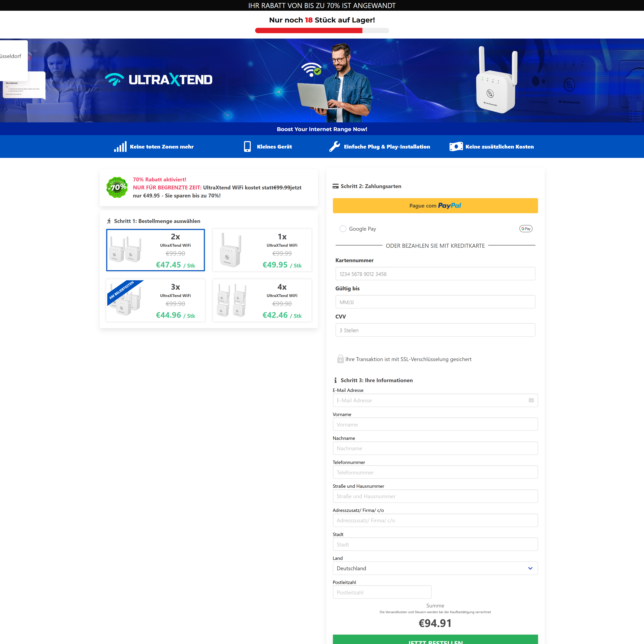Image resolution: width=644 pixels, height=644 pixels.
Task: Click the green -70% discount badge
Action: (x=117, y=187)
